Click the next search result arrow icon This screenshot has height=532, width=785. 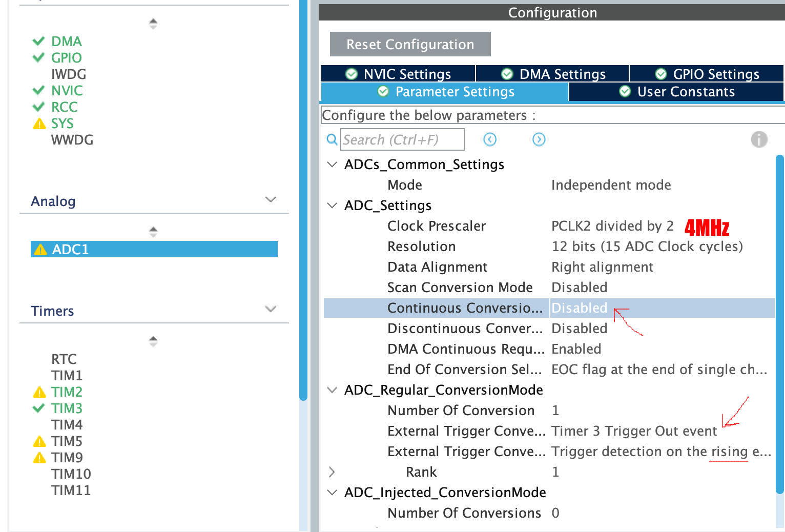point(539,139)
